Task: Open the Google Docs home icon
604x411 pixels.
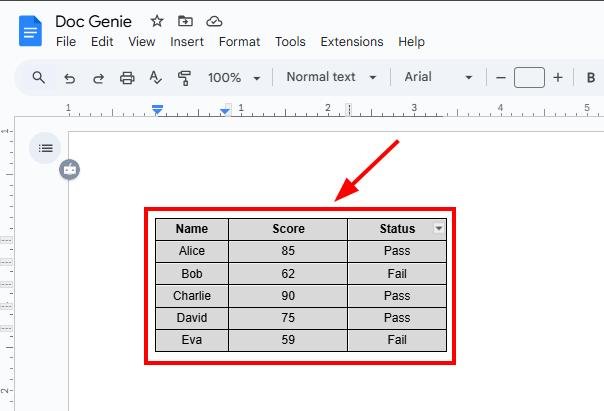Action: point(30,31)
